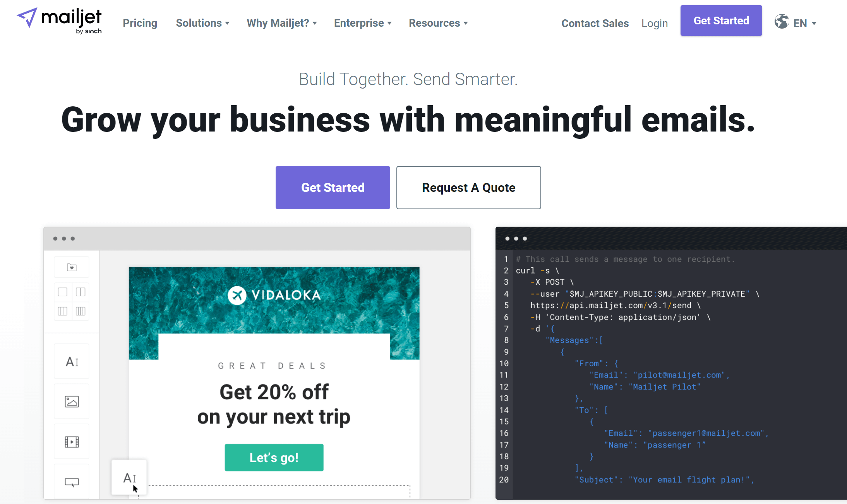
Task: Select the single-column layout block icon
Action: pyautogui.click(x=62, y=294)
